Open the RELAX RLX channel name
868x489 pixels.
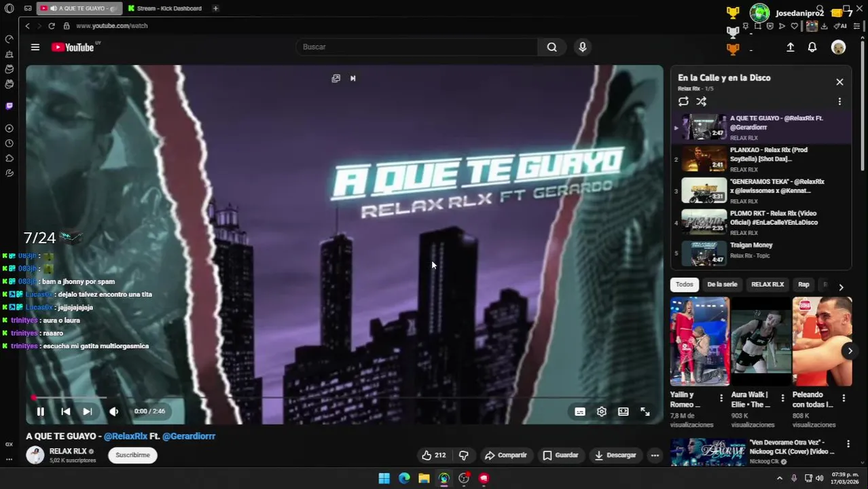coord(68,451)
